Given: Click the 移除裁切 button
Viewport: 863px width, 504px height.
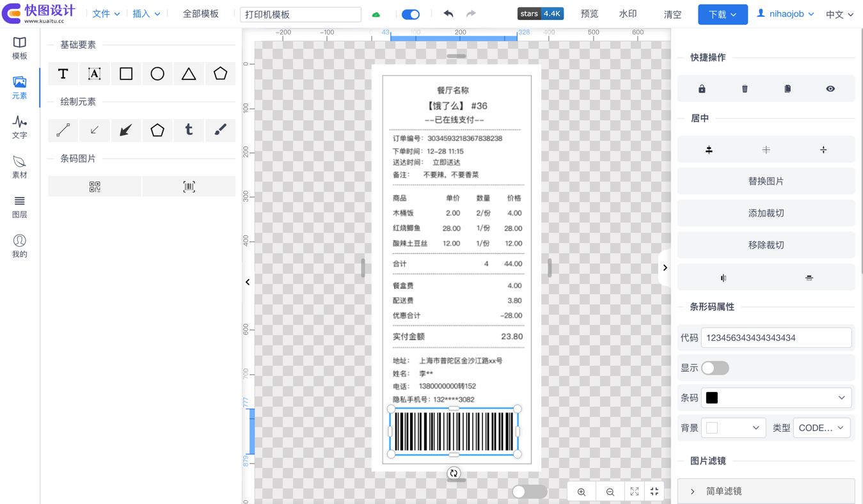Looking at the screenshot, I should click(x=766, y=245).
